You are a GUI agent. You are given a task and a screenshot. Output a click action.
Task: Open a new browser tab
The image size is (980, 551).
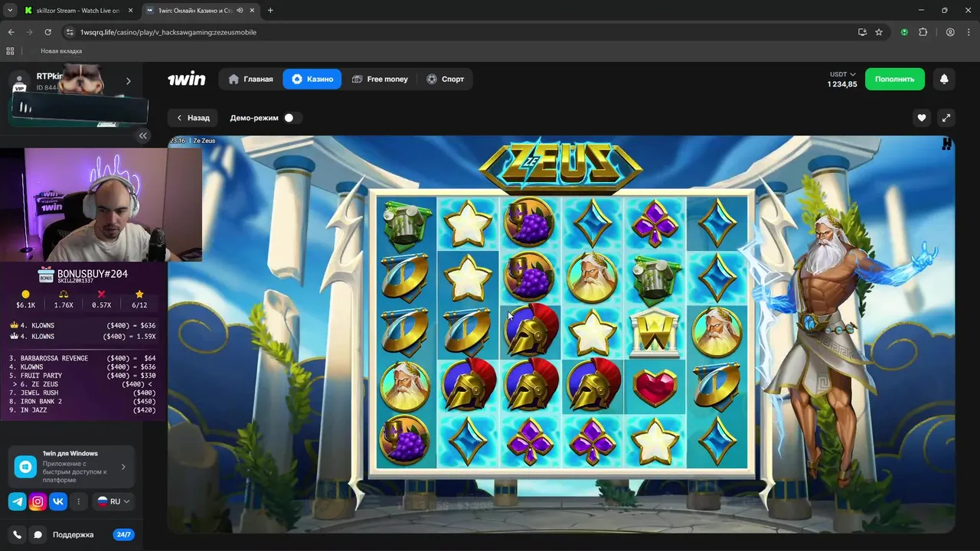pos(270,10)
